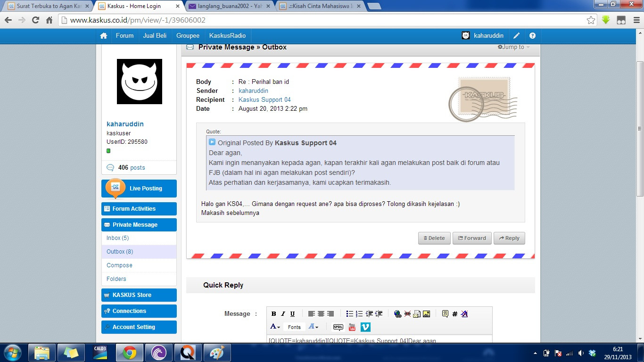Insert an image into the message
Screen dimensions: 644x362
(426, 314)
